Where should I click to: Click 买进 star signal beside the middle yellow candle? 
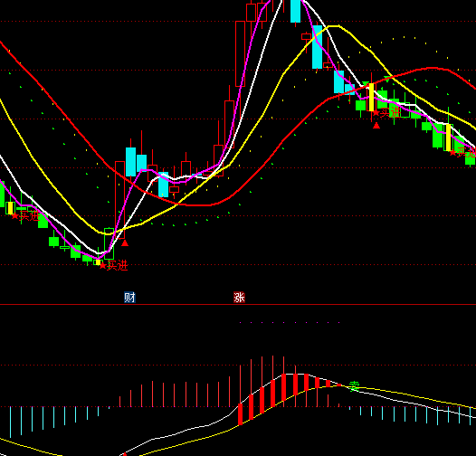[386, 113]
